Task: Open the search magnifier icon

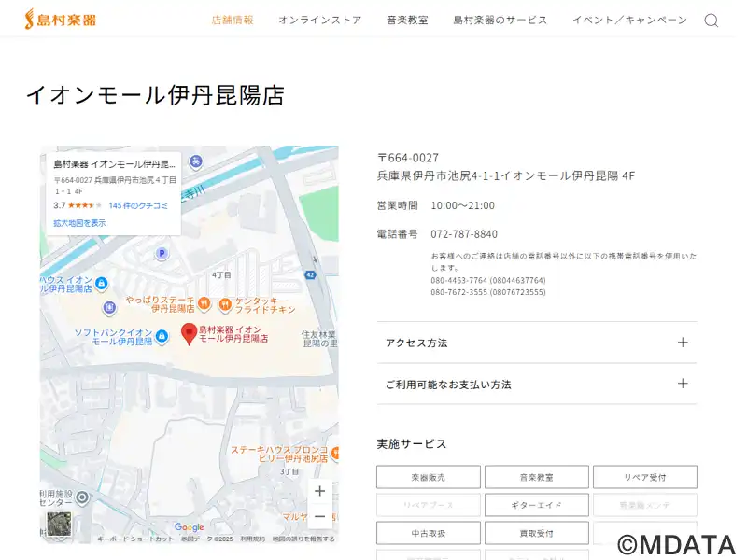Action: coord(711,20)
